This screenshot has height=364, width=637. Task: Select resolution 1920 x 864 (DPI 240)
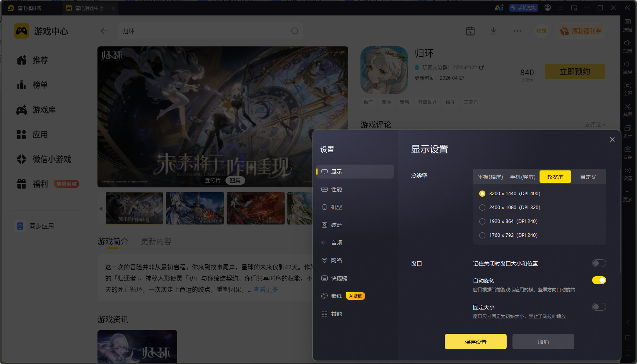[x=482, y=221]
